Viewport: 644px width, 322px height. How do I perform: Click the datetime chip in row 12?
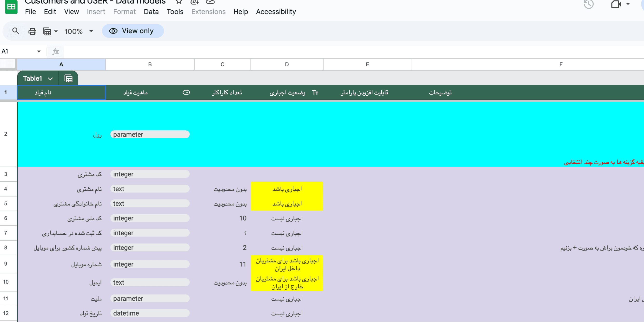(150, 313)
